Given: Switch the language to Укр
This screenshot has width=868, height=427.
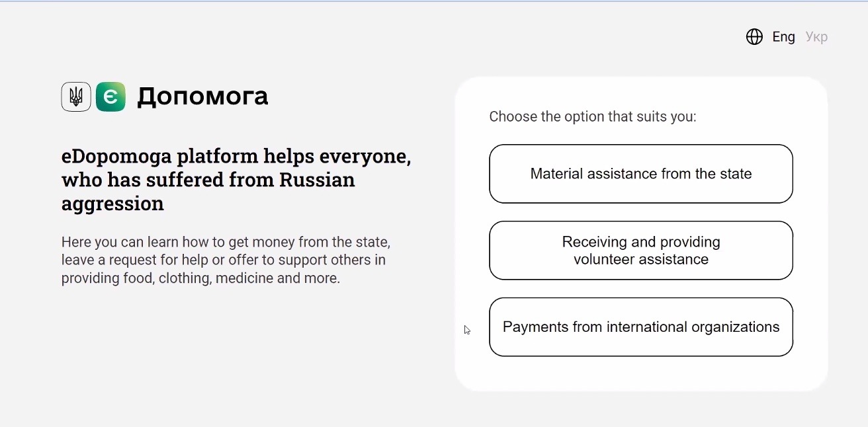Looking at the screenshot, I should point(816,37).
